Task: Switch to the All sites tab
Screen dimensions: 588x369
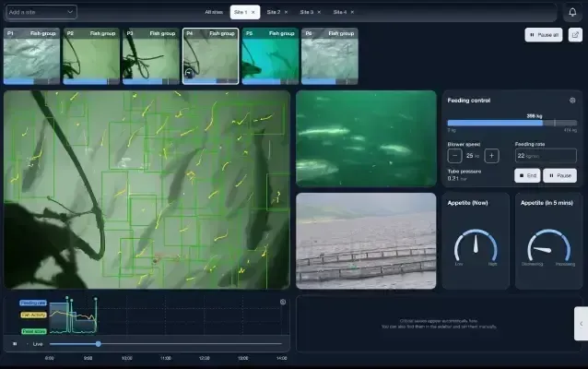Action: pyautogui.click(x=214, y=12)
